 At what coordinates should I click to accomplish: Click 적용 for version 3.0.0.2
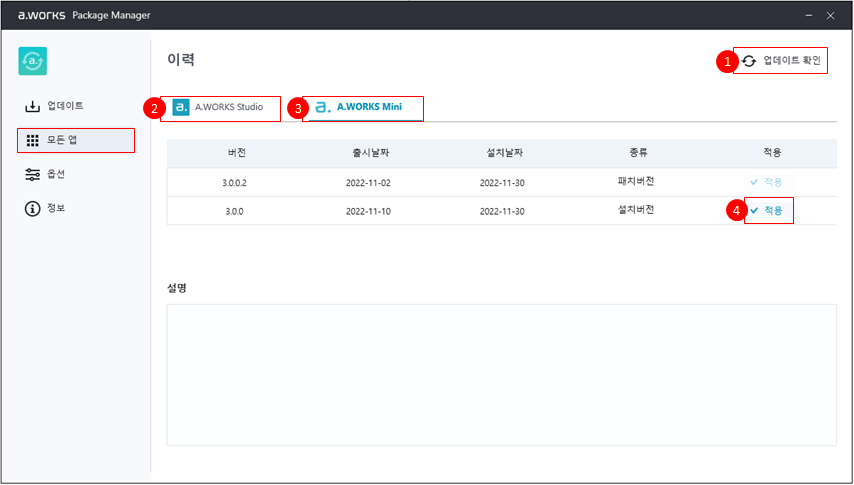767,182
